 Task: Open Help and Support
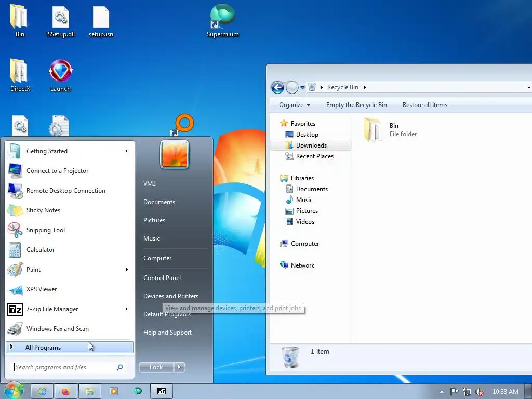(167, 332)
